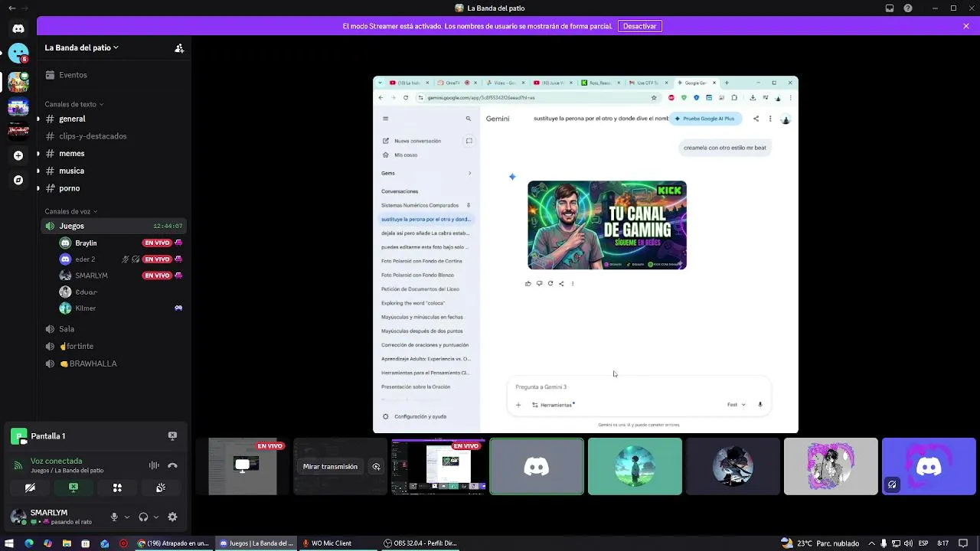Pop out the stream with the icon beside Mirar transmisión
Viewport: 980px width, 551px height.
[x=376, y=466]
